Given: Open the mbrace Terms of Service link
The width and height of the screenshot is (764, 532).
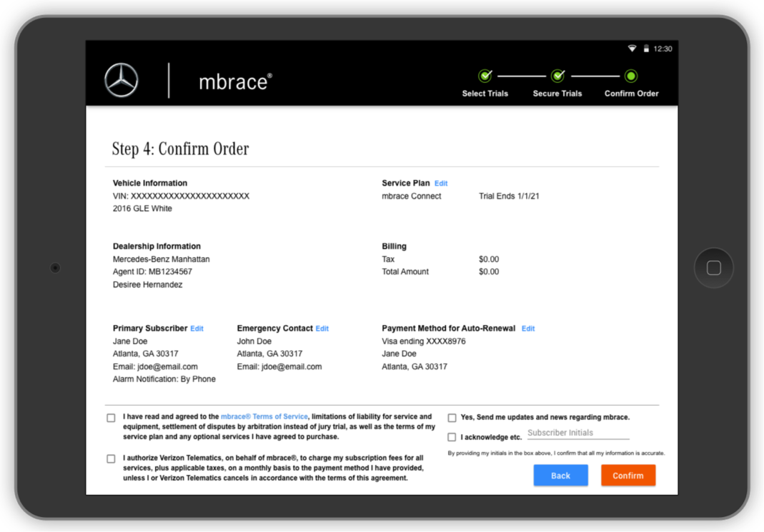Looking at the screenshot, I should pos(264,416).
